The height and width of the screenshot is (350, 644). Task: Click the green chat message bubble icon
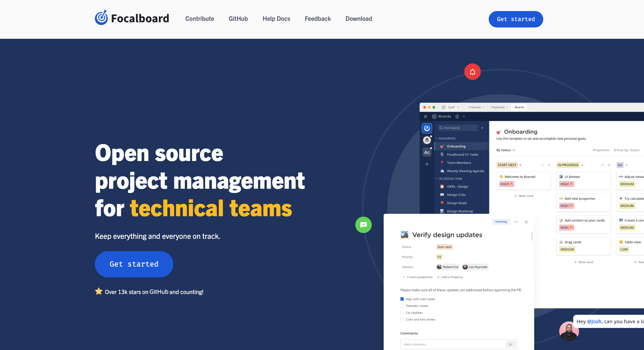[x=363, y=225]
